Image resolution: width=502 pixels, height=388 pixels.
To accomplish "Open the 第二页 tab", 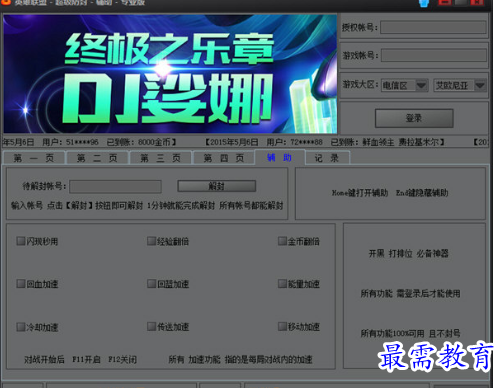I will coord(97,158).
